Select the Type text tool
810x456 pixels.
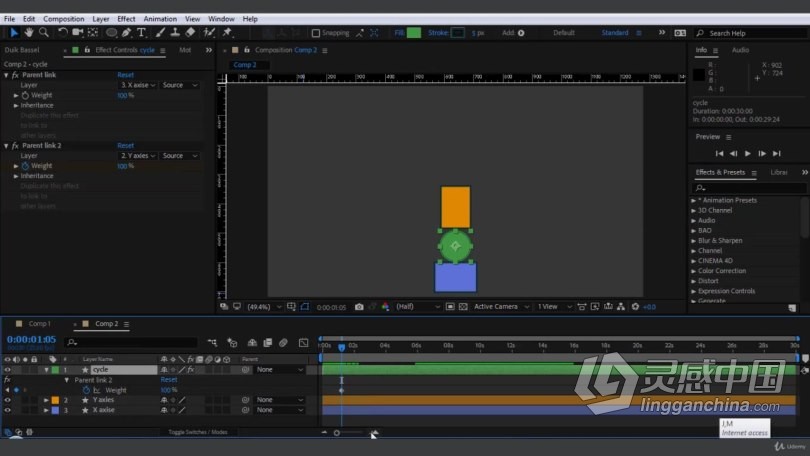(x=141, y=33)
